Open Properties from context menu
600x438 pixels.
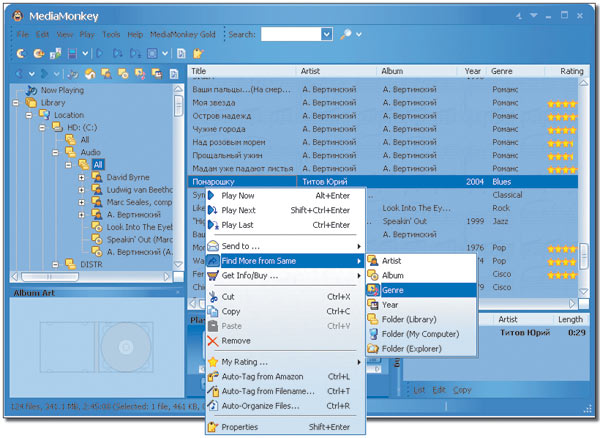[x=285, y=427]
